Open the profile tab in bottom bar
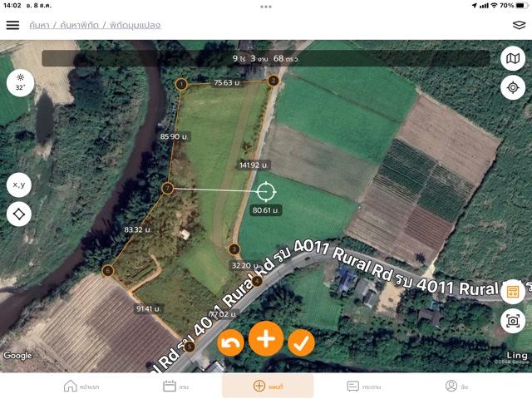The height and width of the screenshot is (399, 532). (x=456, y=386)
